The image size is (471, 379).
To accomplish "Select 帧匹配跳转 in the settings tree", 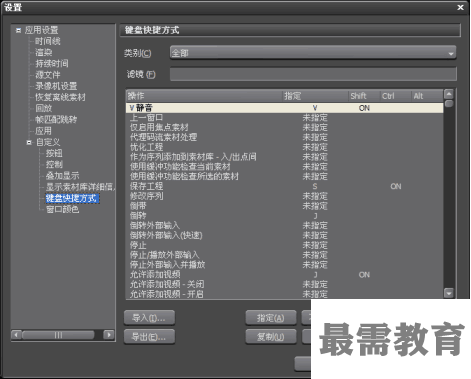I will click(56, 119).
